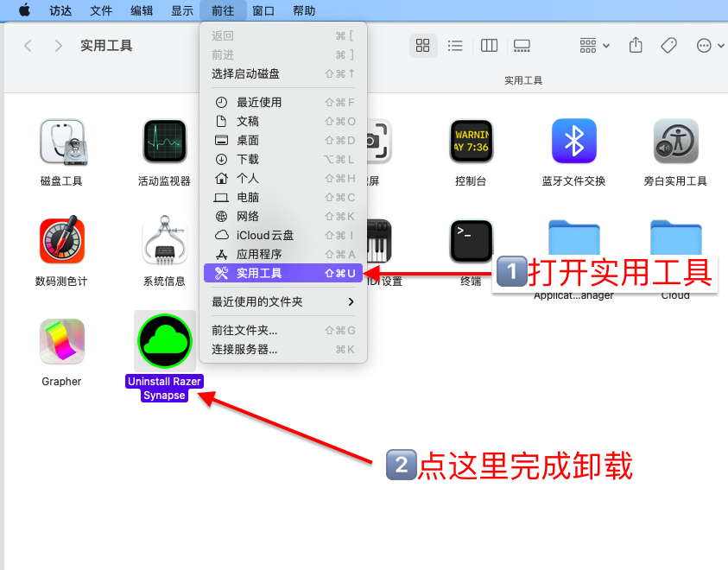
Task: Select Uninstall Razer Synapse icon
Action: click(x=165, y=341)
